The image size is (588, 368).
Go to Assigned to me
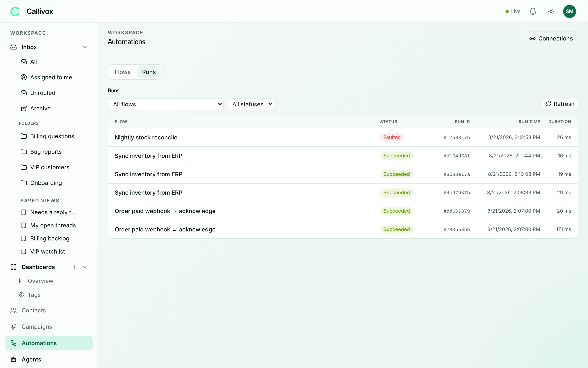(x=51, y=77)
